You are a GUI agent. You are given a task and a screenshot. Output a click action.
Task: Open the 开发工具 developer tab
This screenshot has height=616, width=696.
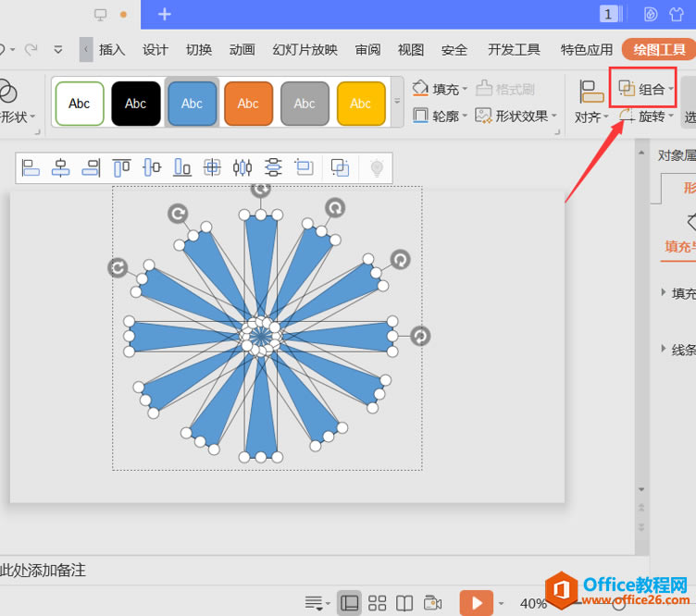tap(514, 50)
